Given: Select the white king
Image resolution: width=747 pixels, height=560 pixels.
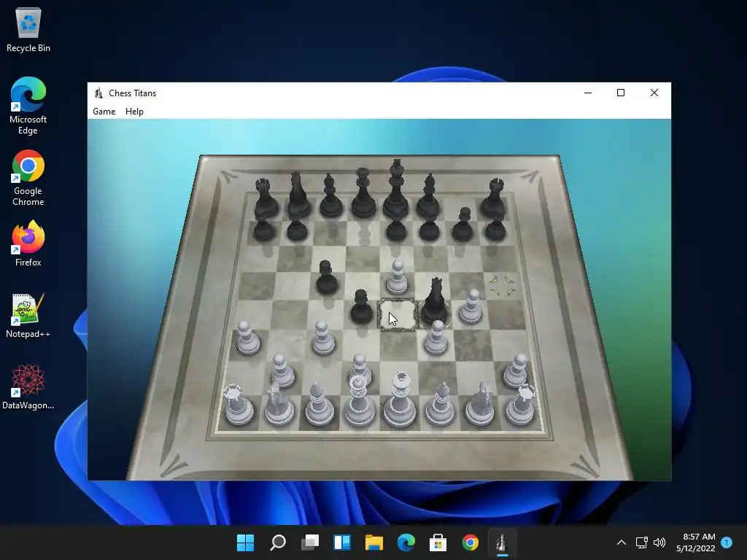Looking at the screenshot, I should pos(400,399).
